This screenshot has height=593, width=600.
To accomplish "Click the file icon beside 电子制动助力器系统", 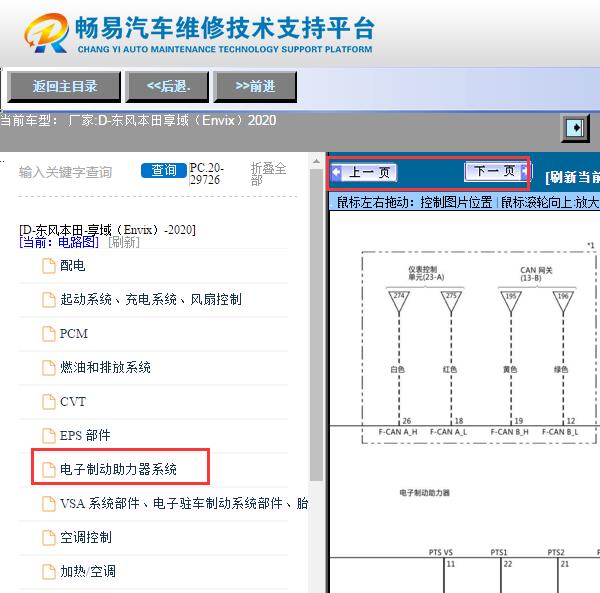I will click(49, 470).
